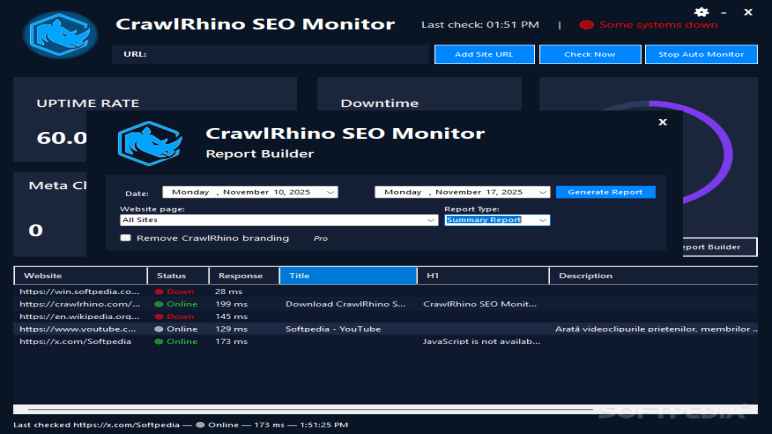772x434 pixels.
Task: Click the Status column header
Action: coord(178,275)
